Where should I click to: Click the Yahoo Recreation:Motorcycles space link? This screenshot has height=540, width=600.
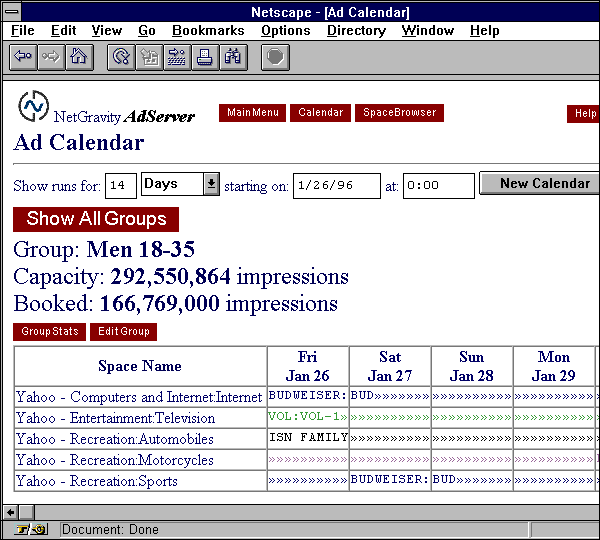[x=115, y=460]
